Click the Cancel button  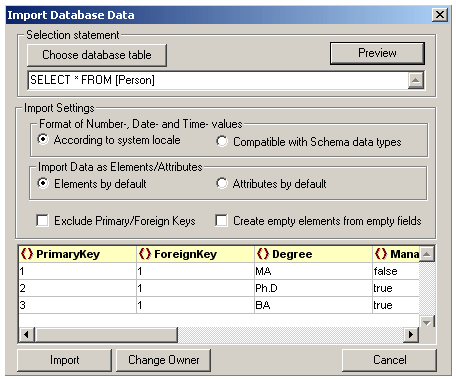(389, 360)
